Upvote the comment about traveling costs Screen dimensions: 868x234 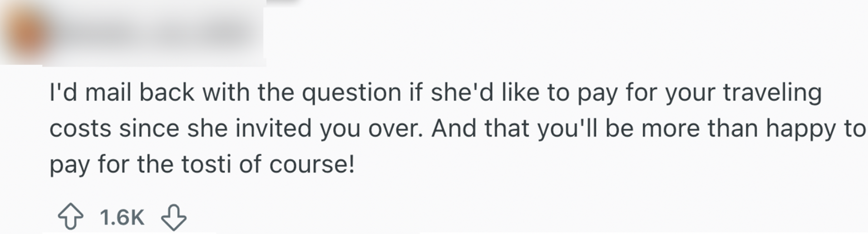70,217
